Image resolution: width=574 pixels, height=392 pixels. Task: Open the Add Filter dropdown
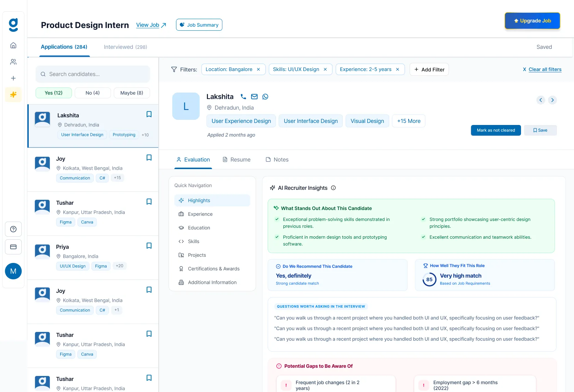tap(429, 69)
